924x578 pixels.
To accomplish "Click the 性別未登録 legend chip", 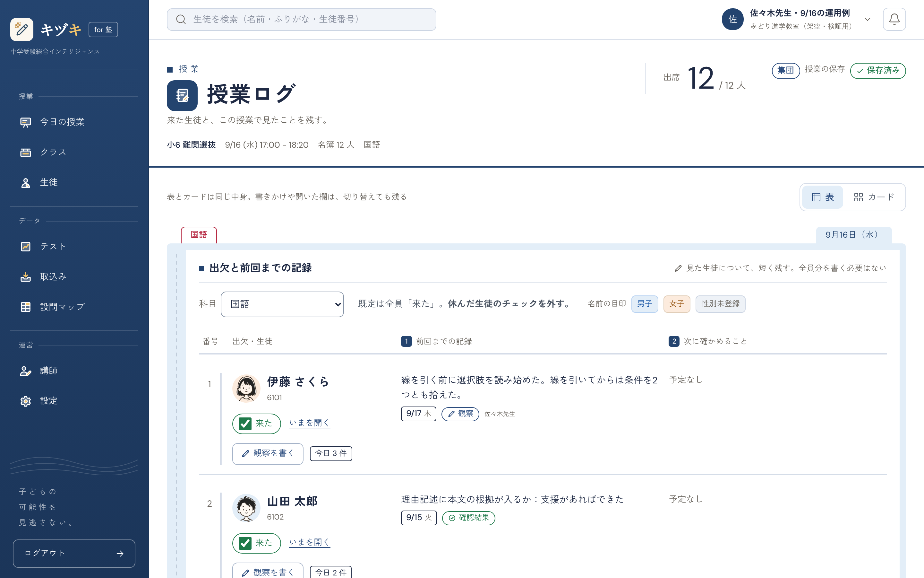I will (x=720, y=304).
